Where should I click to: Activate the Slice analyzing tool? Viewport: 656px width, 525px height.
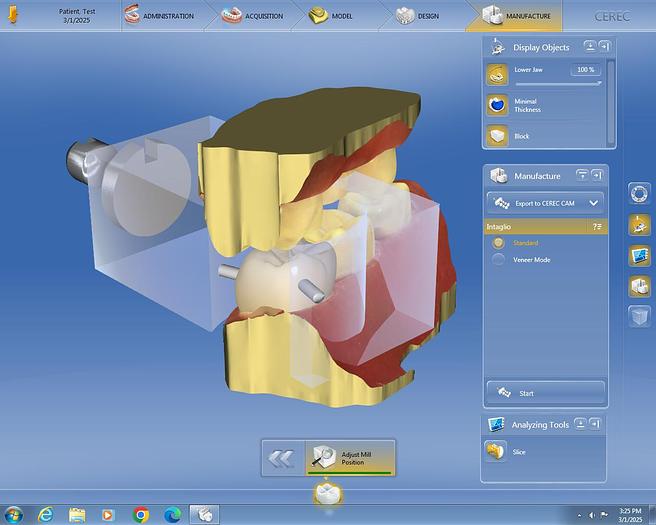point(495,451)
